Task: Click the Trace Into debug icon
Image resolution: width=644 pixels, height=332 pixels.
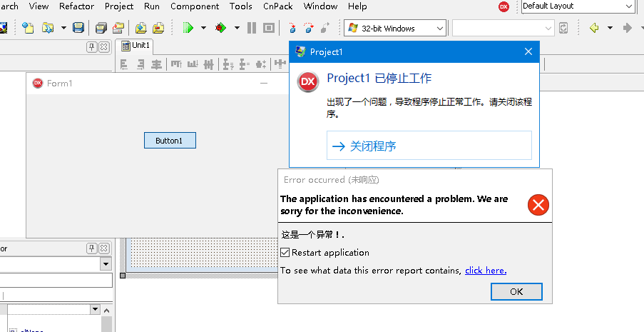Action: [x=292, y=28]
